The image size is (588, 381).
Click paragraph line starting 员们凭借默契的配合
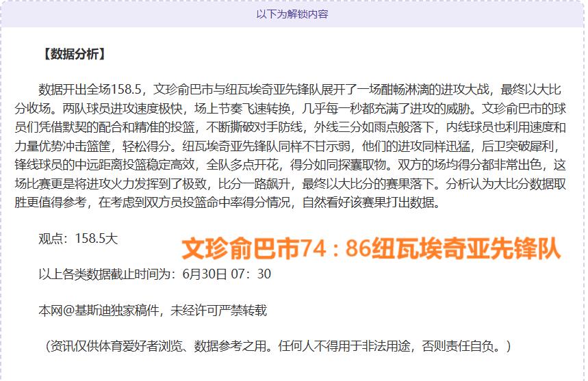tap(290, 127)
